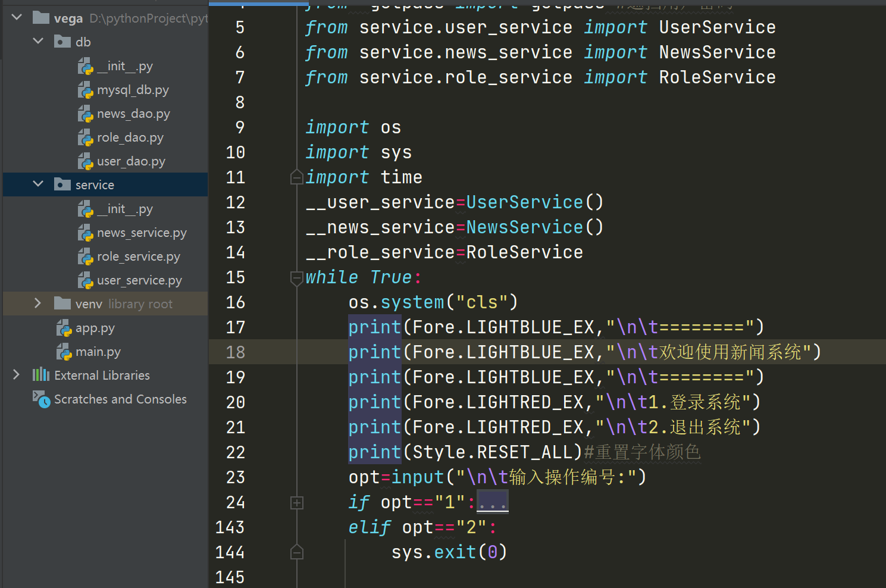Click RoleService on line 7 import
The height and width of the screenshot is (588, 886).
[718, 77]
